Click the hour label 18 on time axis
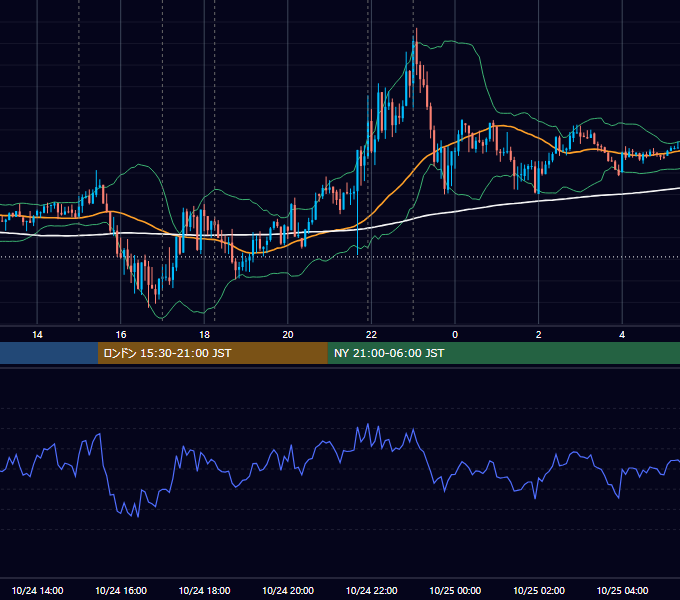Screen dimensions: 680x600 (x=204, y=335)
